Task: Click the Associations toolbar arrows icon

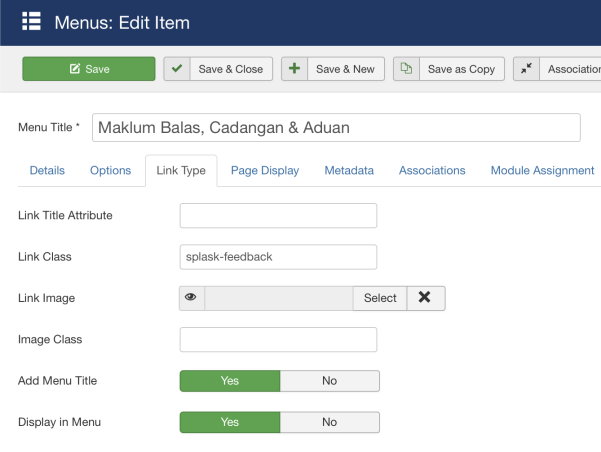Action: 526,69
